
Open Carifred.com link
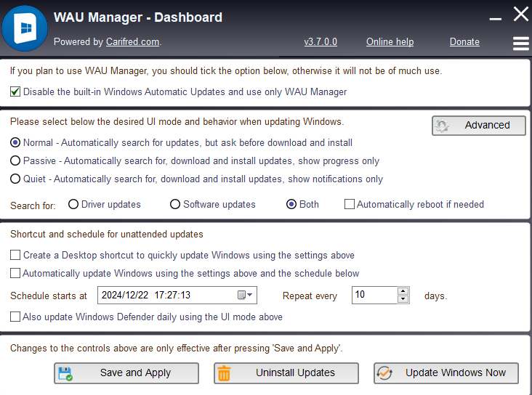(133, 41)
